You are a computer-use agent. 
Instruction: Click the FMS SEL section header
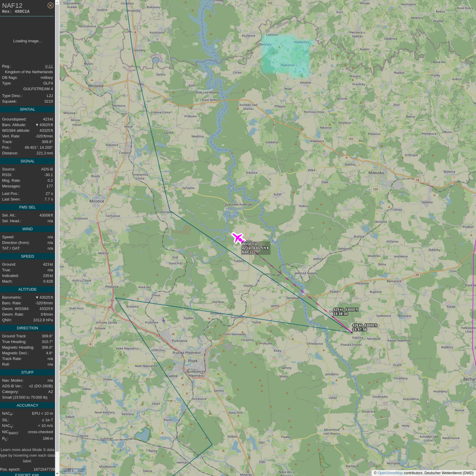[27, 207]
